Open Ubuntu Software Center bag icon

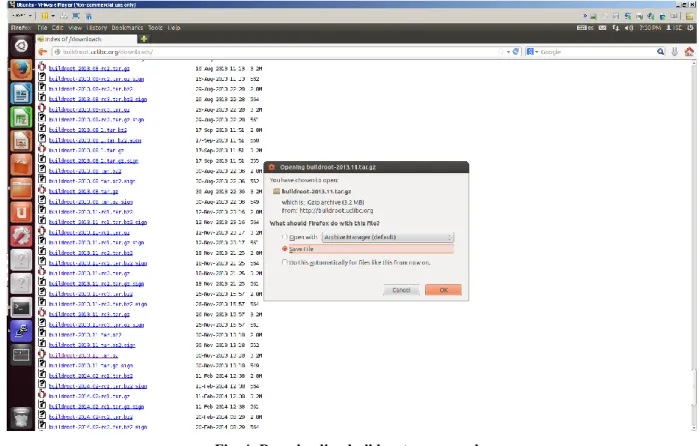tap(21, 165)
